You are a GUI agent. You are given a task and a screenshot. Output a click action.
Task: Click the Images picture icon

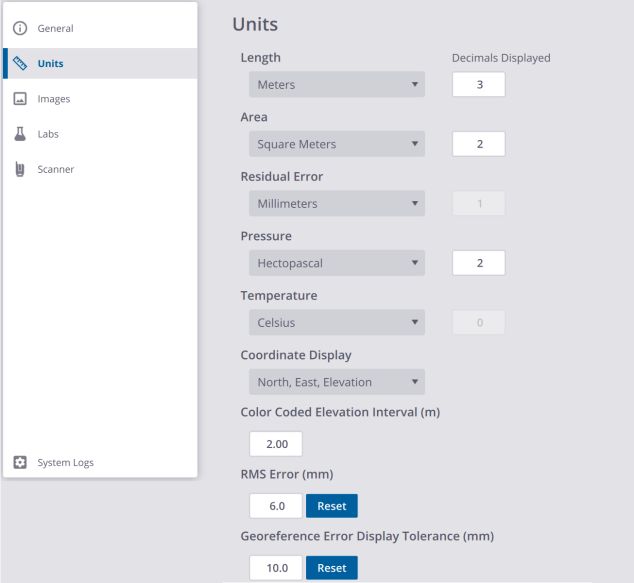click(20, 99)
